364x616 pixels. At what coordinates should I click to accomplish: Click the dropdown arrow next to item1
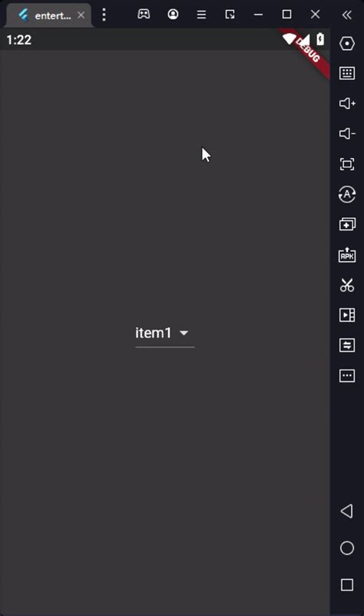click(184, 333)
